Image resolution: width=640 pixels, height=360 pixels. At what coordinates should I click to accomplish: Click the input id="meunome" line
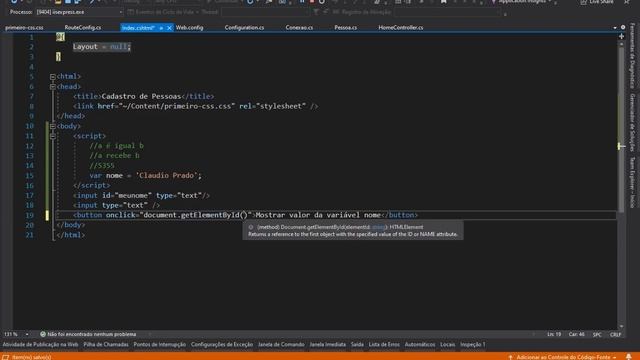pos(141,196)
